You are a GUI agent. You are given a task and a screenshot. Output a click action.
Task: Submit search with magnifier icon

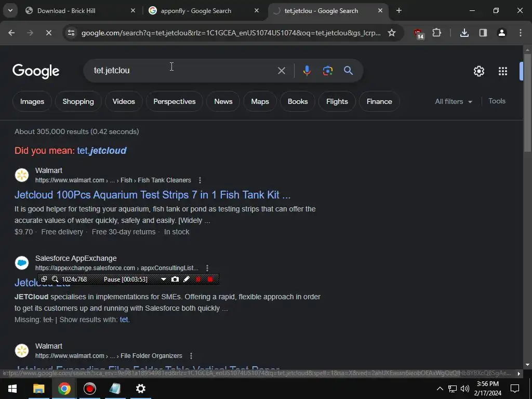[x=348, y=71]
